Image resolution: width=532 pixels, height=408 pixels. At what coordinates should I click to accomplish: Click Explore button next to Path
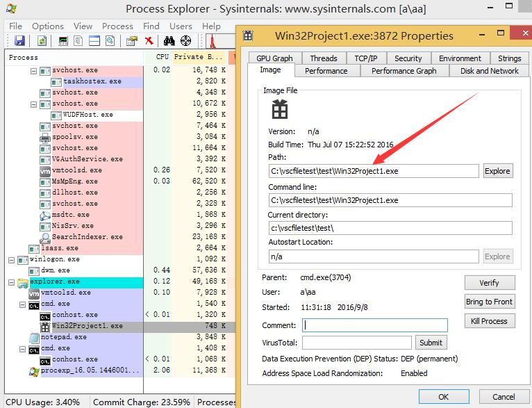(x=498, y=171)
